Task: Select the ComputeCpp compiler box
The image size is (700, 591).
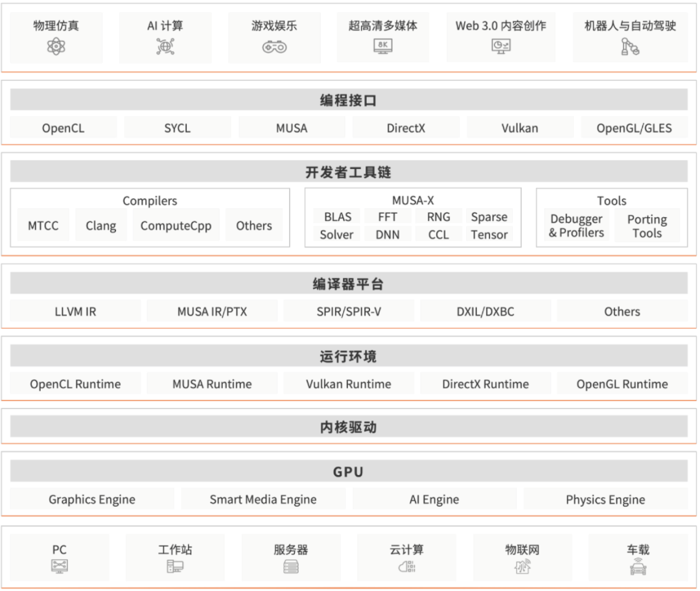Action: coord(176,225)
